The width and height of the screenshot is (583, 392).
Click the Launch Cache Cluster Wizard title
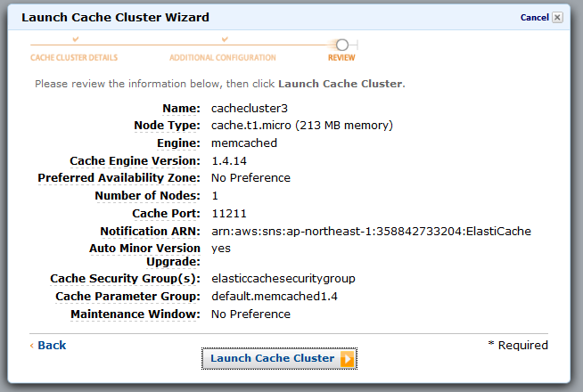pyautogui.click(x=115, y=18)
